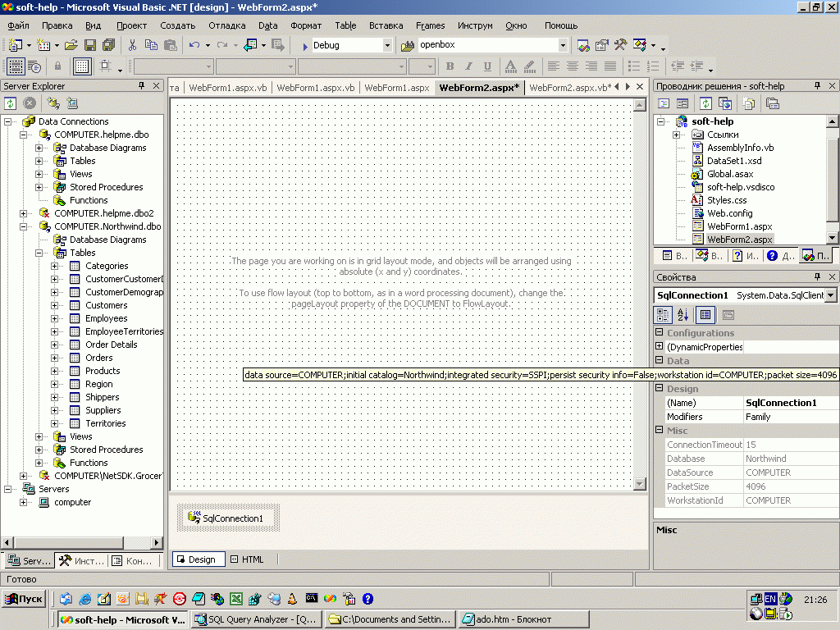Click the Show All Files icon in Solution Explorer
The height and width of the screenshot is (630, 840).
tap(748, 103)
